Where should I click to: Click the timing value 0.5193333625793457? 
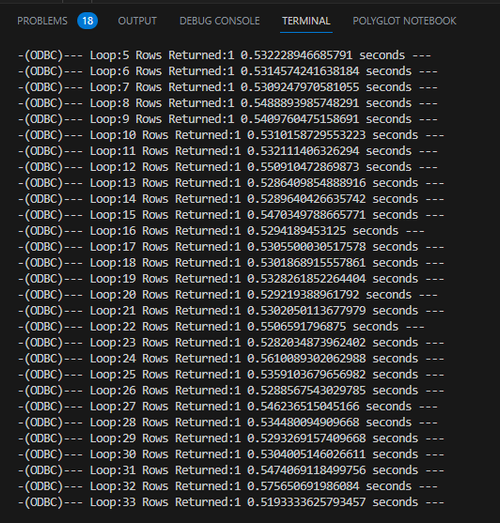[x=307, y=503]
